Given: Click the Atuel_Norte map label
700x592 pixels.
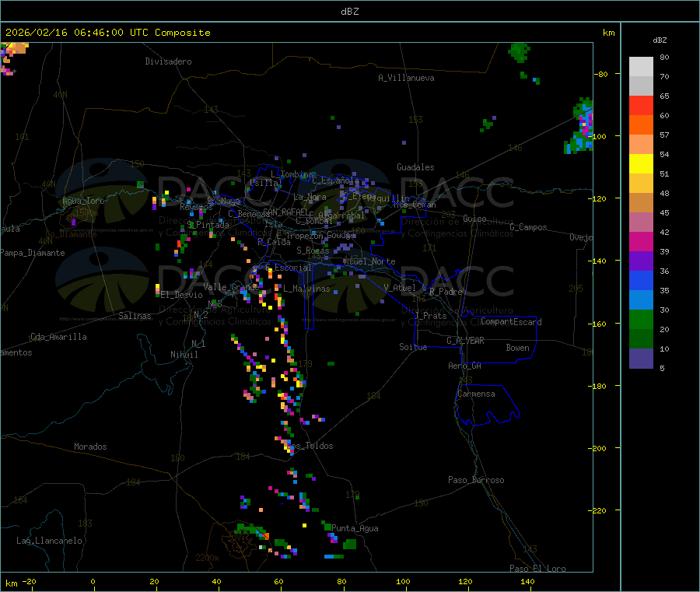Looking at the screenshot, I should pos(369,261).
